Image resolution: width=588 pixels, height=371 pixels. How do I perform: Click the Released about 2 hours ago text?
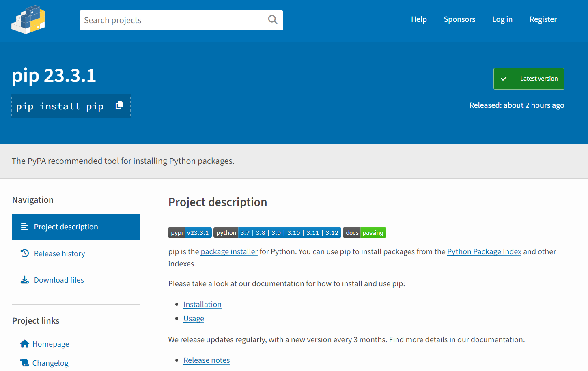coord(517,105)
